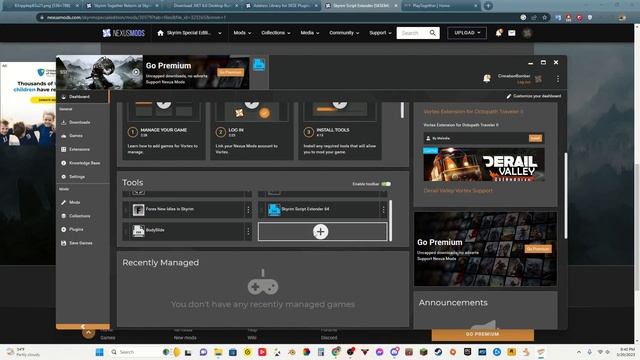Click the Mods wrench icon in sidebar
Screen dimensions: 640x360
[63, 202]
